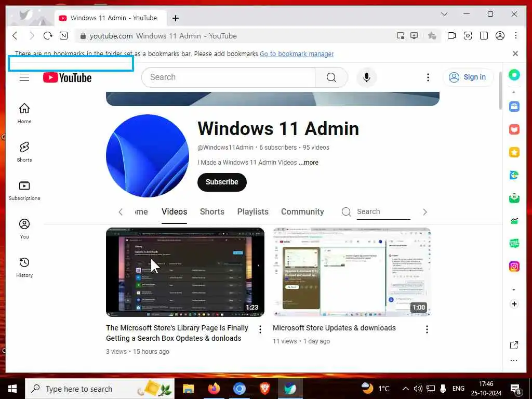
Task: Open the red sidebar app icon
Action: pyautogui.click(x=514, y=129)
